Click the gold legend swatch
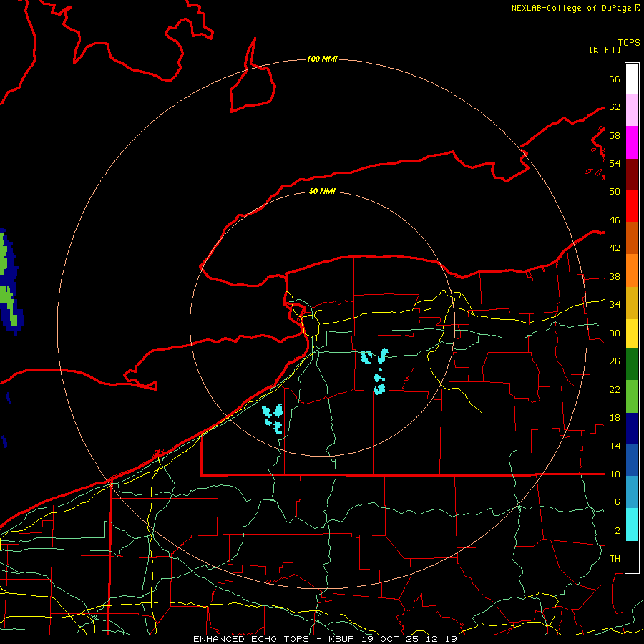 [x=632, y=303]
